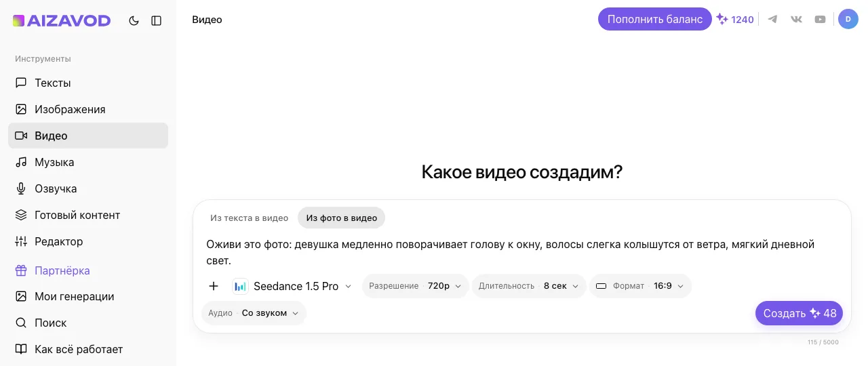Click the Готовый контент layers icon
The height and width of the screenshot is (366, 868).
(21, 215)
